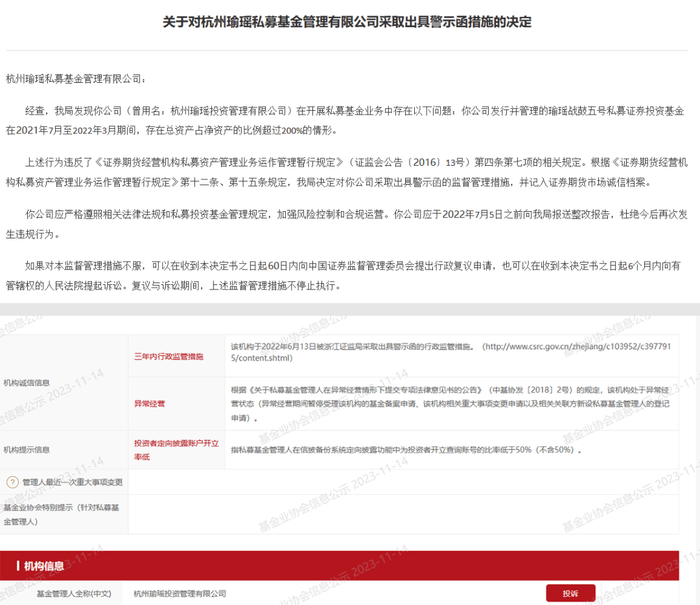This screenshot has width=700, height=605.
Task: Click the salutation line 杭州瑜瑶私募基金管理有限公司：
Action: click(x=75, y=79)
